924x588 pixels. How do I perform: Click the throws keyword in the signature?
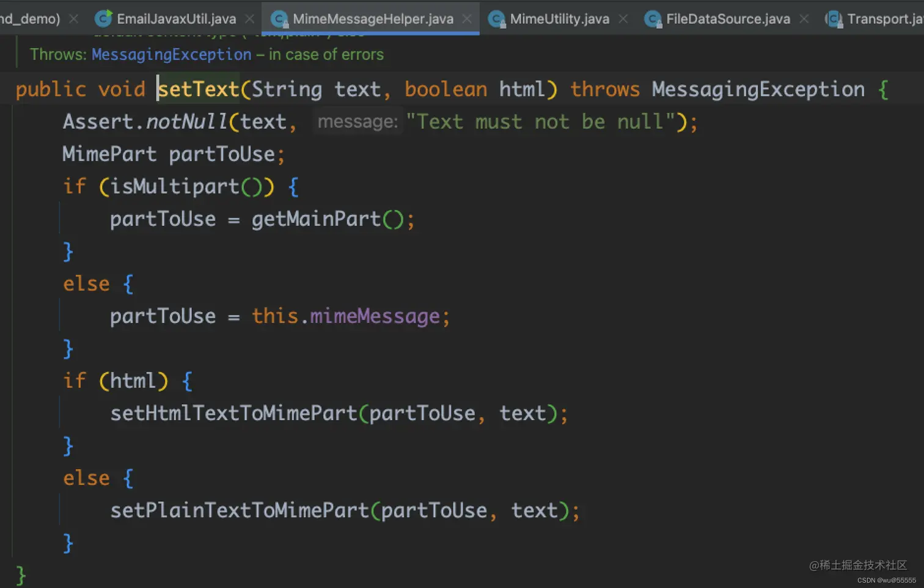tap(605, 89)
